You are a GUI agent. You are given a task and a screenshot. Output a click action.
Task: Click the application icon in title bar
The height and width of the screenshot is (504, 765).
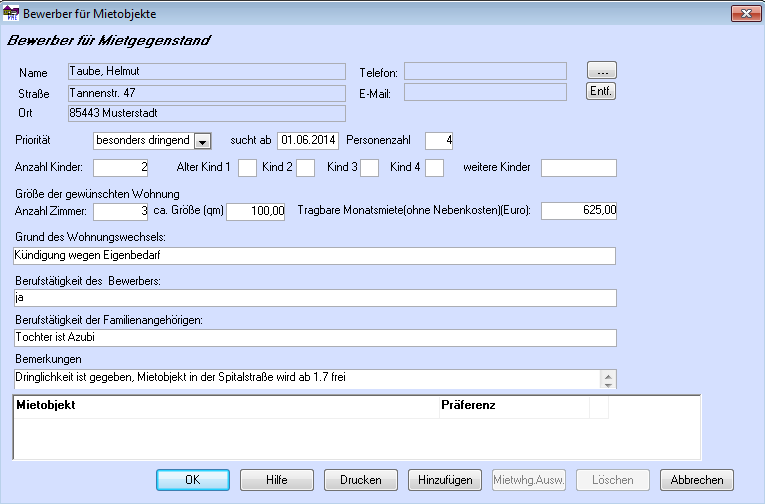(x=12, y=14)
